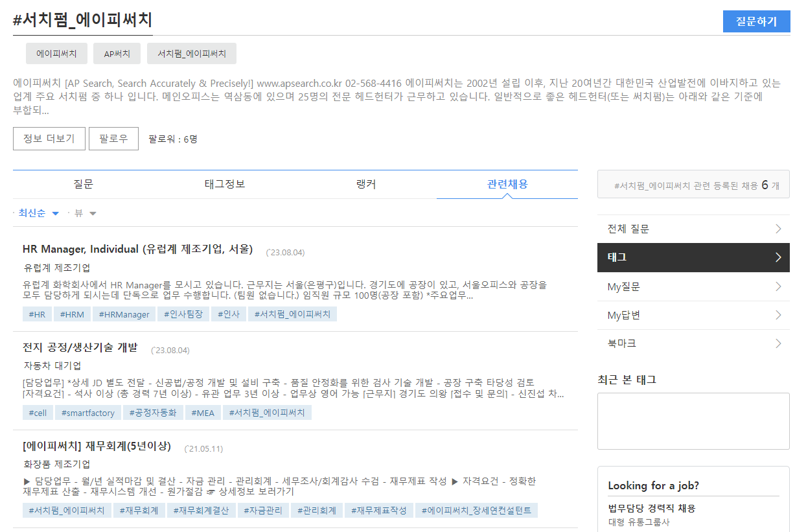Viewport: 795px width, 532px height.
Task: Click the #관리회계 tag
Action: pyautogui.click(x=317, y=511)
